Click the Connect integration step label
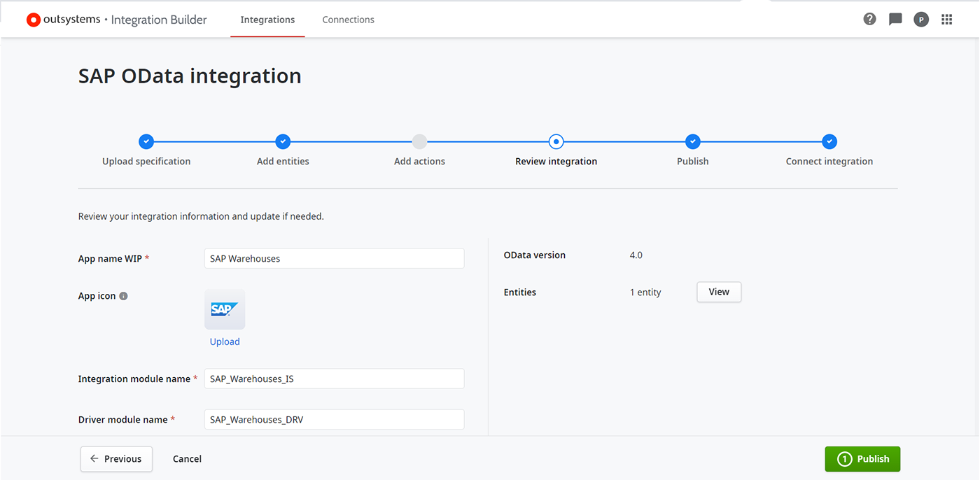The height and width of the screenshot is (480, 980). point(829,161)
